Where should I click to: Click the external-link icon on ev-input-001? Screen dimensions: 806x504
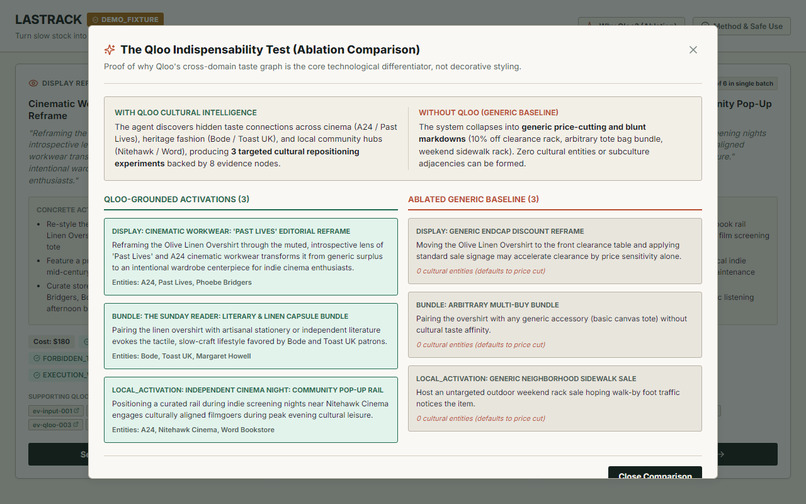77,411
